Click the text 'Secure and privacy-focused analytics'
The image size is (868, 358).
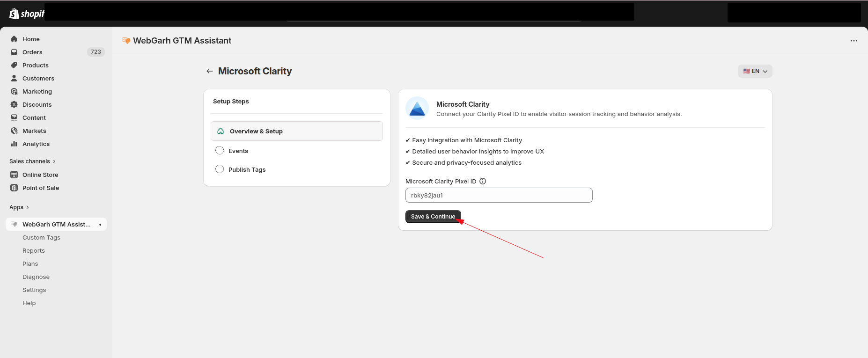click(467, 162)
